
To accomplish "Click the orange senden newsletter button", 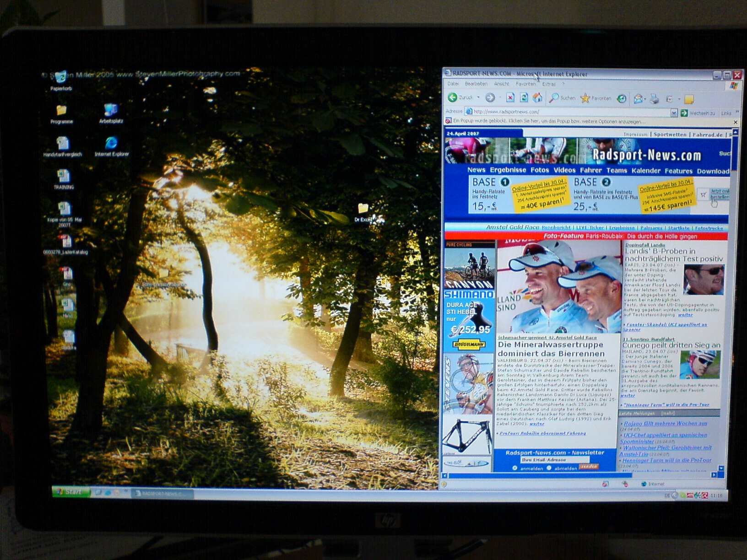I will pyautogui.click(x=589, y=467).
